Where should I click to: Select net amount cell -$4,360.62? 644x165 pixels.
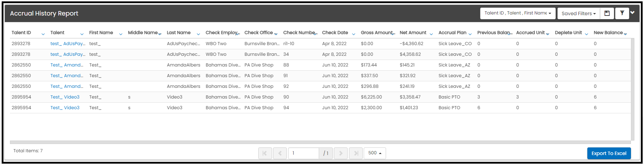(411, 44)
